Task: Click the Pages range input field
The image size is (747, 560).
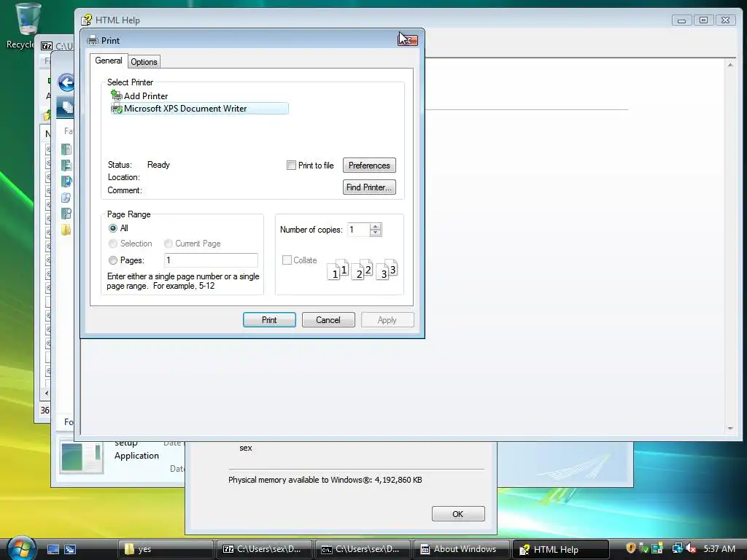Action: pos(211,260)
